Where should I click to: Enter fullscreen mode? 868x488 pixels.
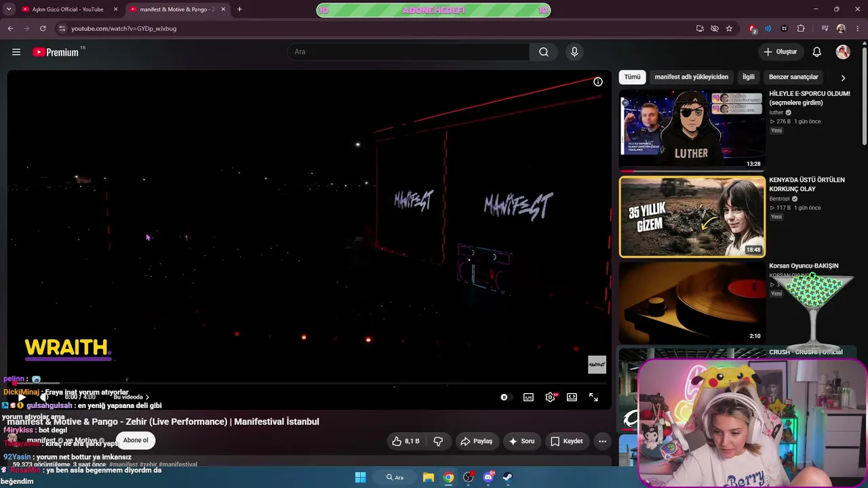(593, 397)
